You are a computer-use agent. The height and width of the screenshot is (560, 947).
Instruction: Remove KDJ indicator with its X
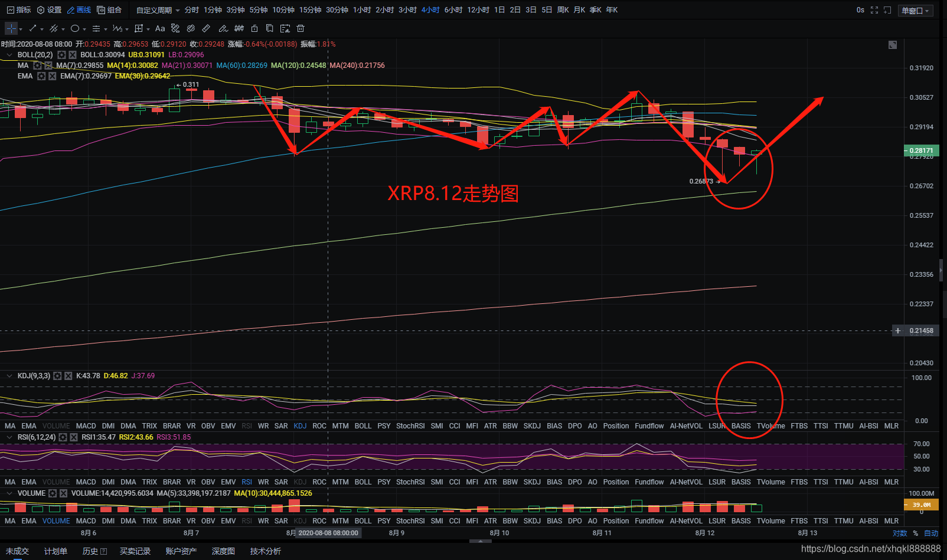tap(68, 376)
